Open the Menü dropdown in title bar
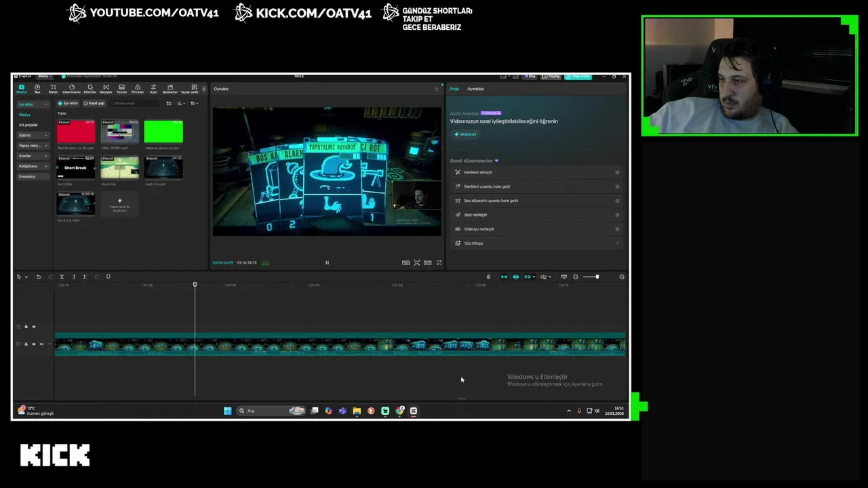The height and width of the screenshot is (488, 868). 44,76
